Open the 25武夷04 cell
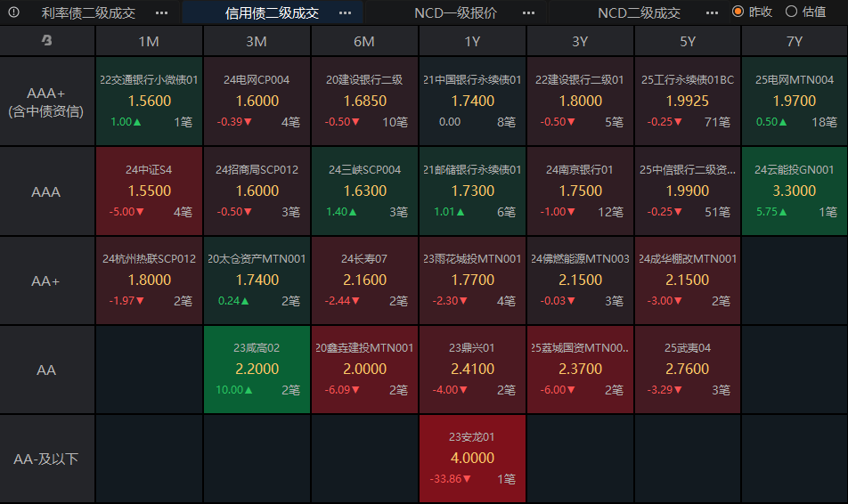Screen dimensions: 848x504 (688, 370)
